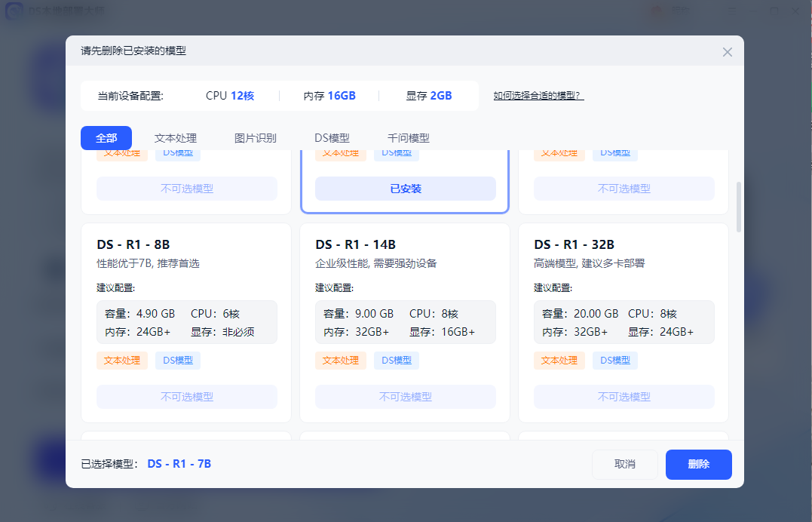Click the 删除 button to delete the model

(698, 464)
